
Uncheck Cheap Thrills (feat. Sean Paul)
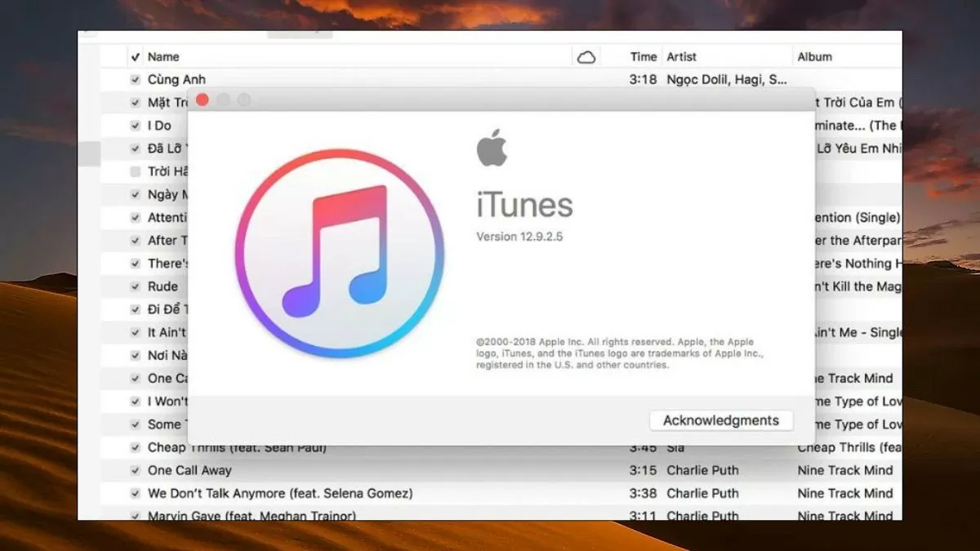[x=136, y=447]
